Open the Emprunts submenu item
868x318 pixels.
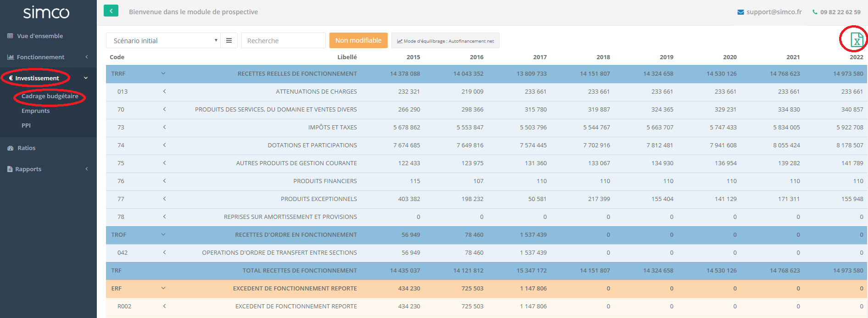pyautogui.click(x=35, y=111)
